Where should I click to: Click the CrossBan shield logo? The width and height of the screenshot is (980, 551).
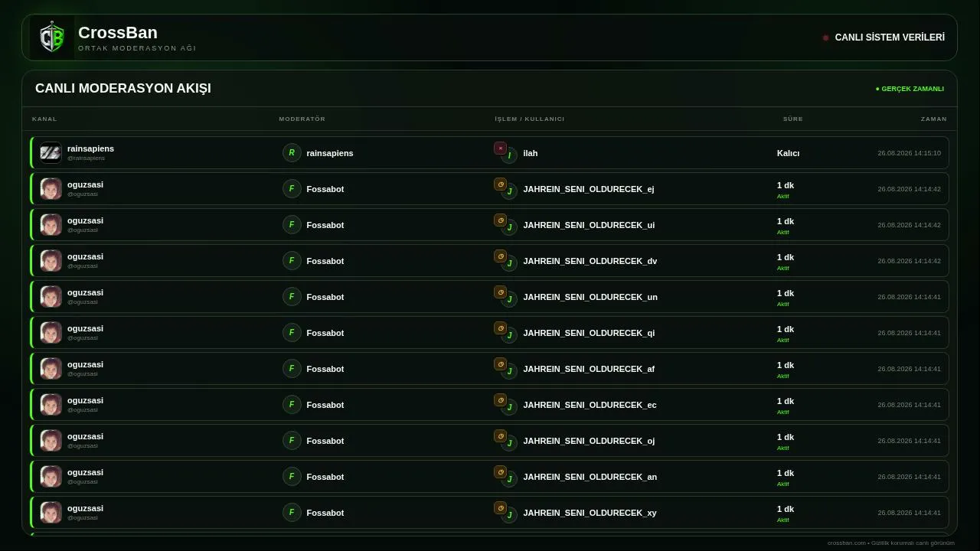(52, 37)
